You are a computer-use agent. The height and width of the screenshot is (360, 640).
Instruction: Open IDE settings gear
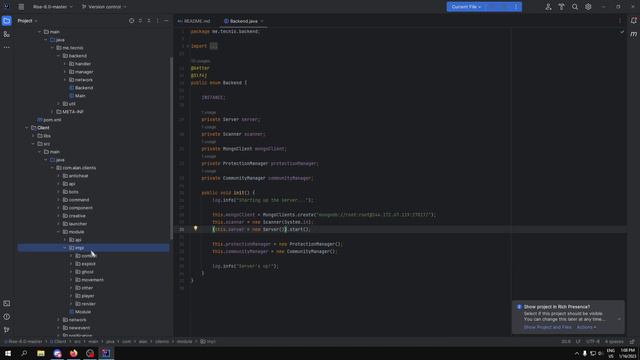588,7
